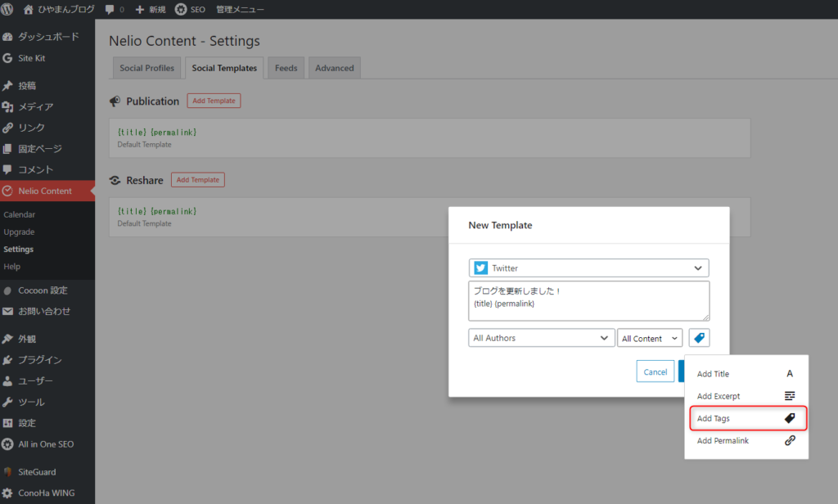This screenshot has height=504, width=838.
Task: Expand the All Authors dropdown
Action: [541, 338]
